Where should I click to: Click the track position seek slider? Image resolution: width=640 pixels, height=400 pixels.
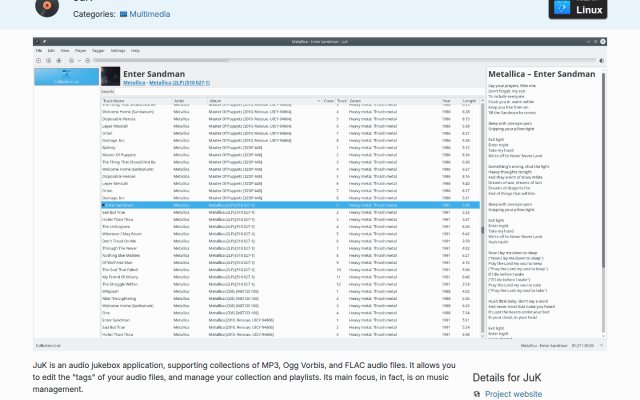tap(344, 60)
